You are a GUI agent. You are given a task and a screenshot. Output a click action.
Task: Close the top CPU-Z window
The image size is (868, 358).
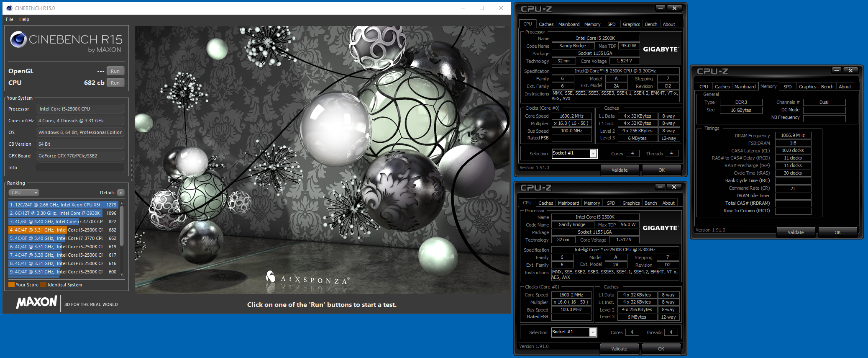pos(674,8)
